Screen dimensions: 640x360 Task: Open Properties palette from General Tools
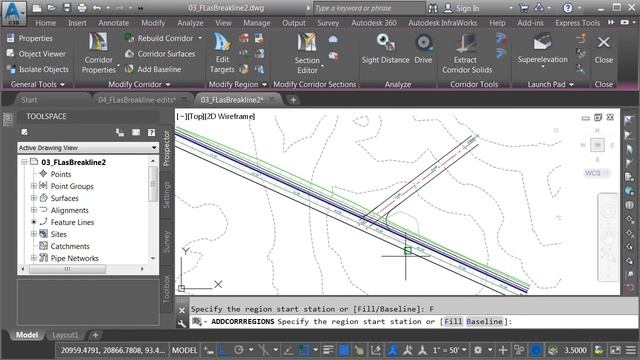pos(29,38)
